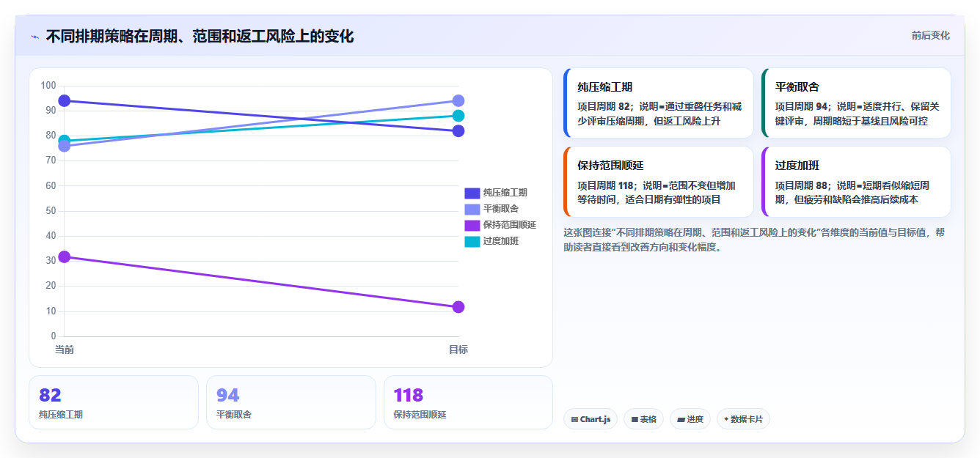This screenshot has height=458, width=980.
Task: Select 平衡取舍 data point at 目标 (94)
Action: click(x=458, y=101)
